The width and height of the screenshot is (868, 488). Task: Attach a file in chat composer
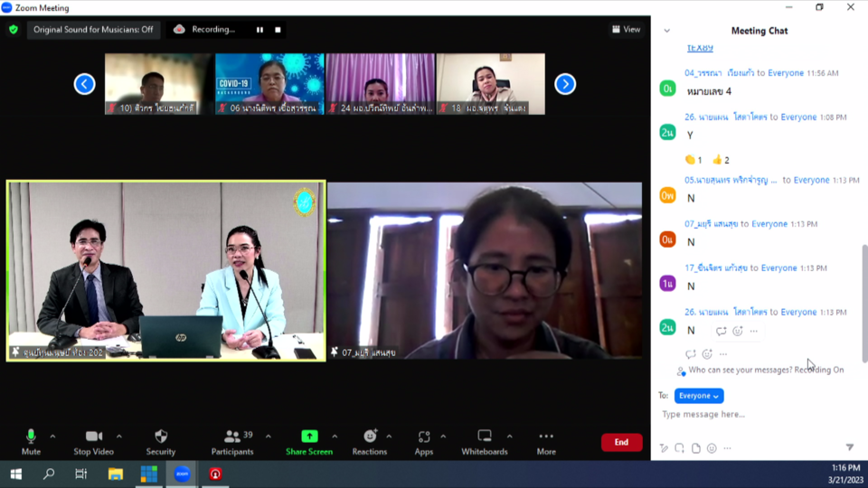(x=696, y=448)
